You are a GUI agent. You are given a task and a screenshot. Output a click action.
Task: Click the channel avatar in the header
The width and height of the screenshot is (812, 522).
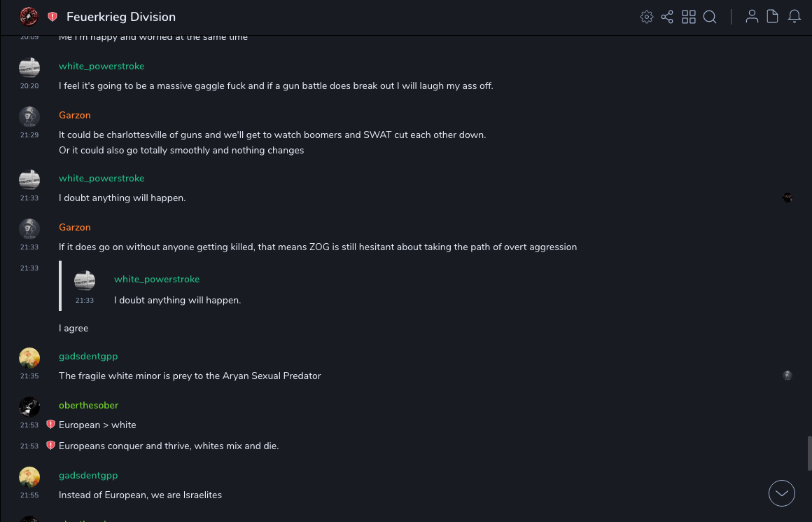[29, 16]
